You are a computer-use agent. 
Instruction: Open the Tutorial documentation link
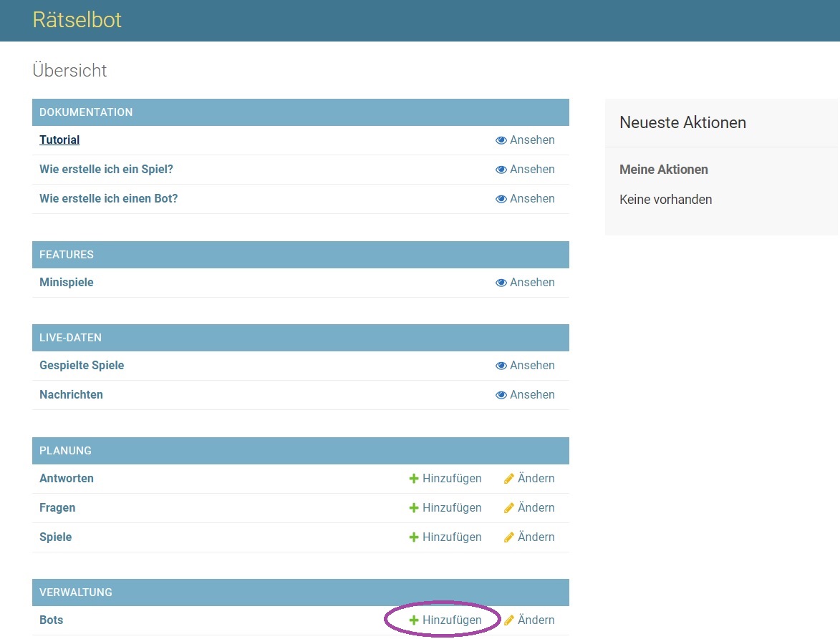point(59,140)
